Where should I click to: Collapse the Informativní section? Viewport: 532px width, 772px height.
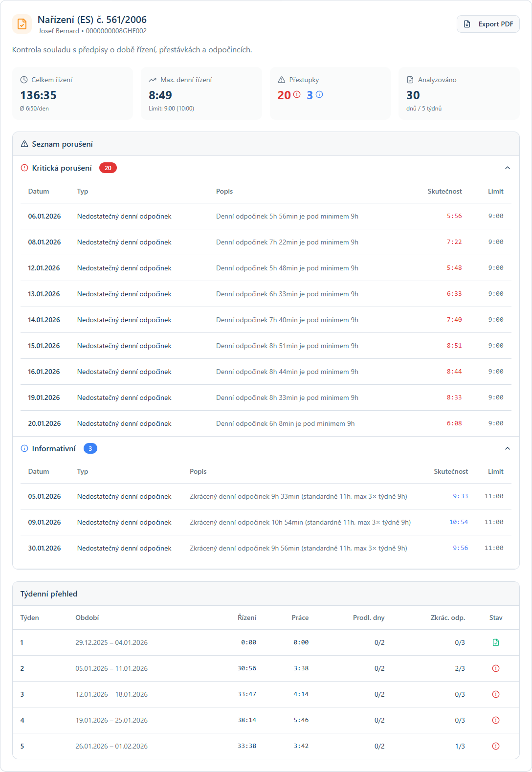coord(507,449)
